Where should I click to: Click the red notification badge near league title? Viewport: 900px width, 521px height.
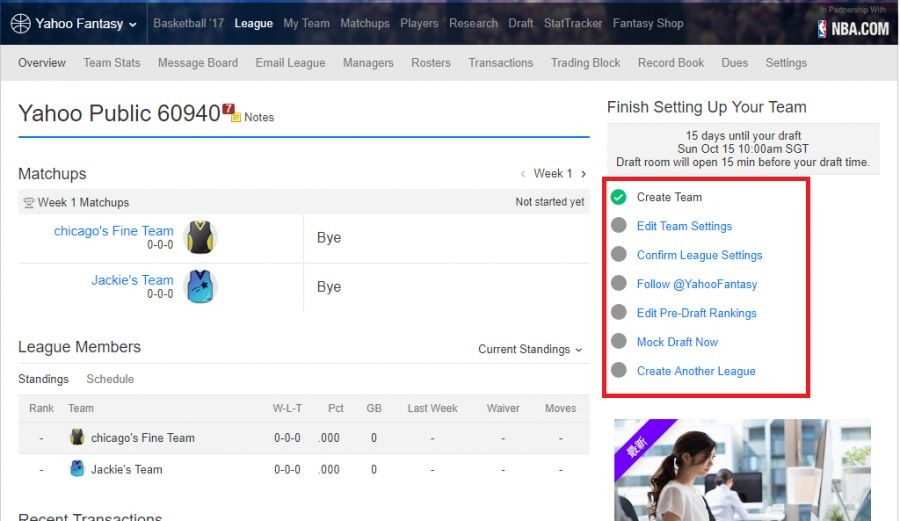tap(228, 108)
